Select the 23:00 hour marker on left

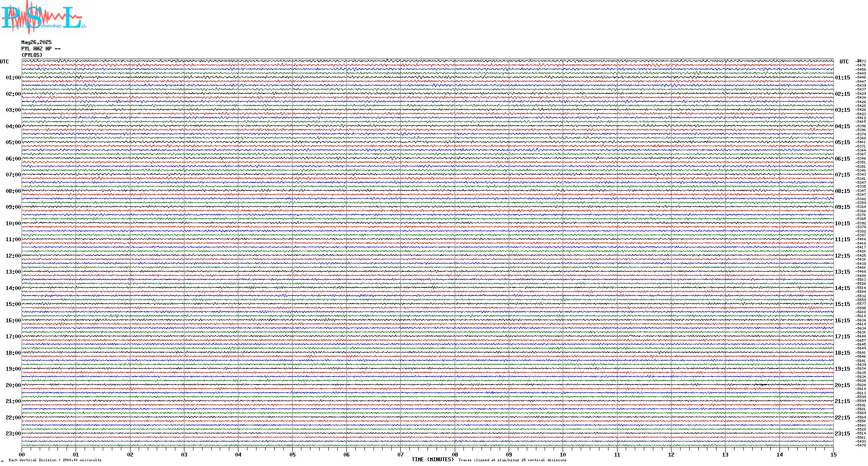coord(13,434)
